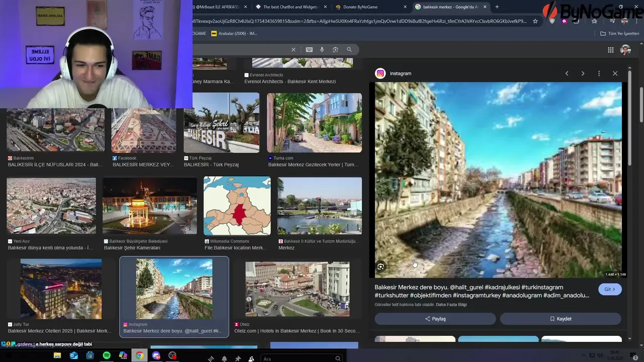Viewport: 644px width, 362px height.
Task: Open a new browser tab
Action: (497, 7)
